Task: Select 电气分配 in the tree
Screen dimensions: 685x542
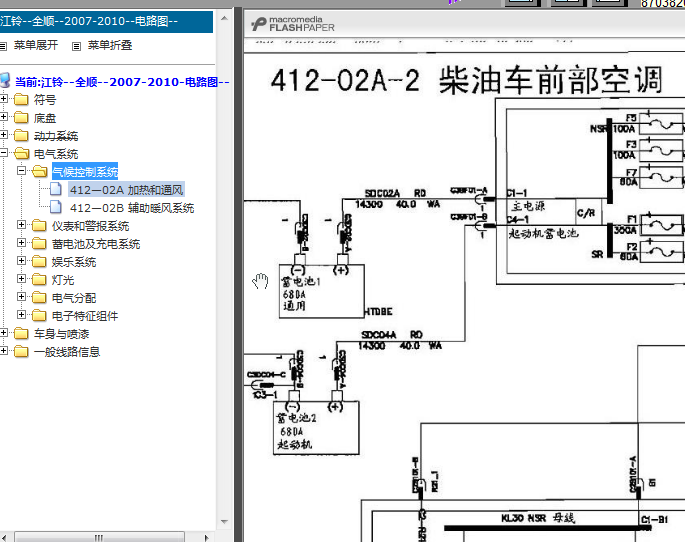Action: (x=74, y=298)
